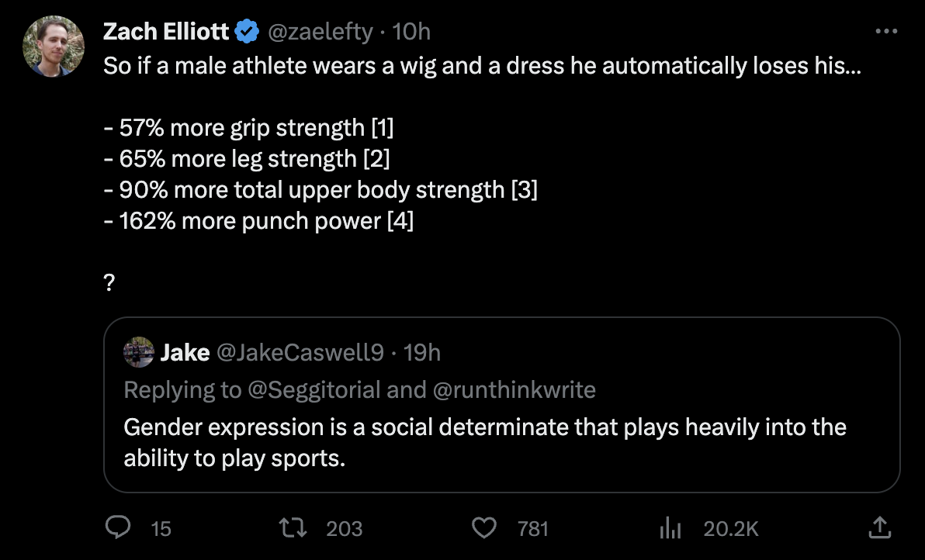Viewport: 925px width, 560px height.
Task: Click the share upload icon
Action: tap(880, 528)
